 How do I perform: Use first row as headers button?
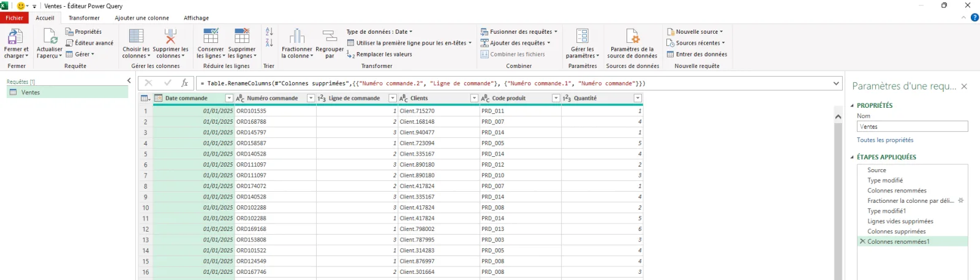point(409,43)
